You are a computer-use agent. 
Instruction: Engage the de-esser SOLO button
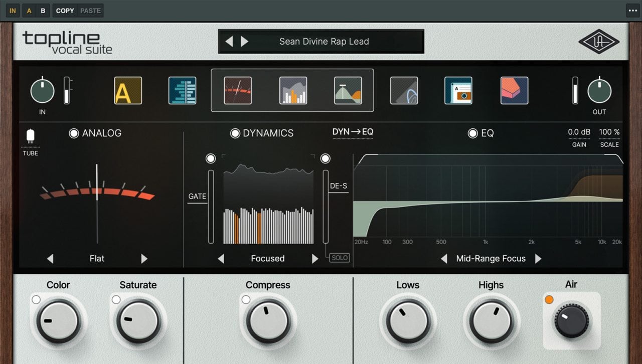click(x=340, y=257)
